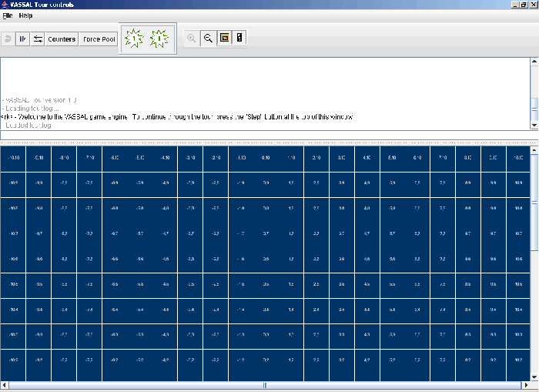Click the map horizontal scrollbar right arrow
This screenshot has width=539, height=392.
coord(526,385)
